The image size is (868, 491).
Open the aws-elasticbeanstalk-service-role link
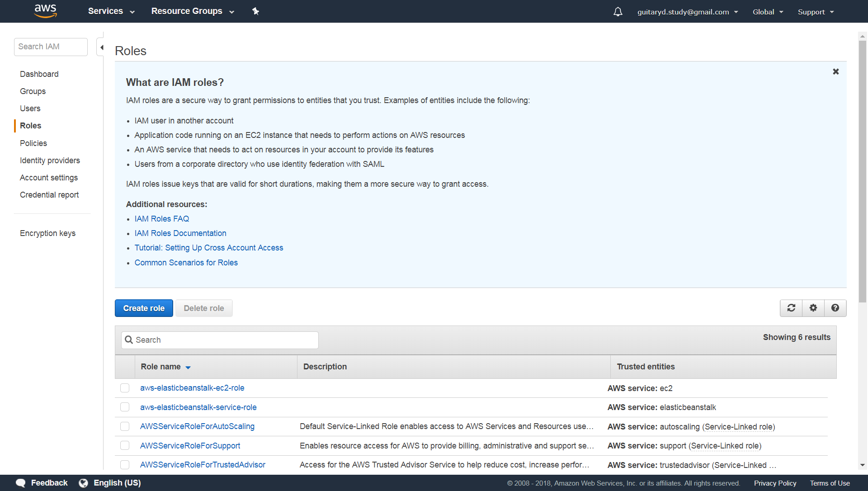pyautogui.click(x=198, y=407)
